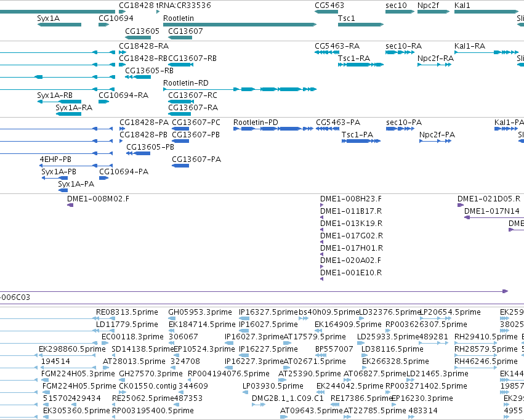The width and height of the screenshot is (524, 420).
Task: Click transcript CG13607-RB
Action: tap(192, 58)
